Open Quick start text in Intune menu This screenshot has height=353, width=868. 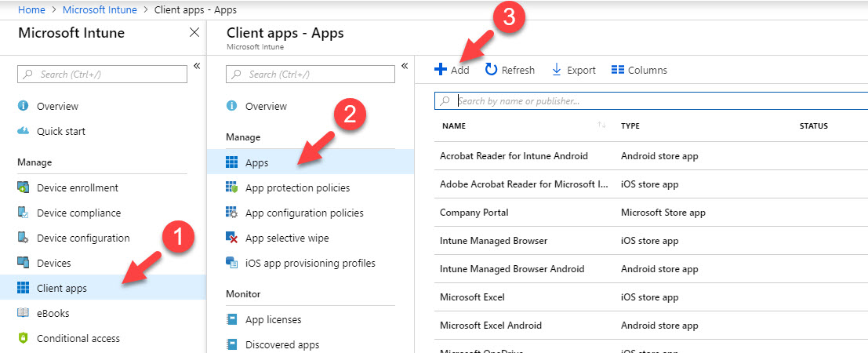pyautogui.click(x=61, y=131)
